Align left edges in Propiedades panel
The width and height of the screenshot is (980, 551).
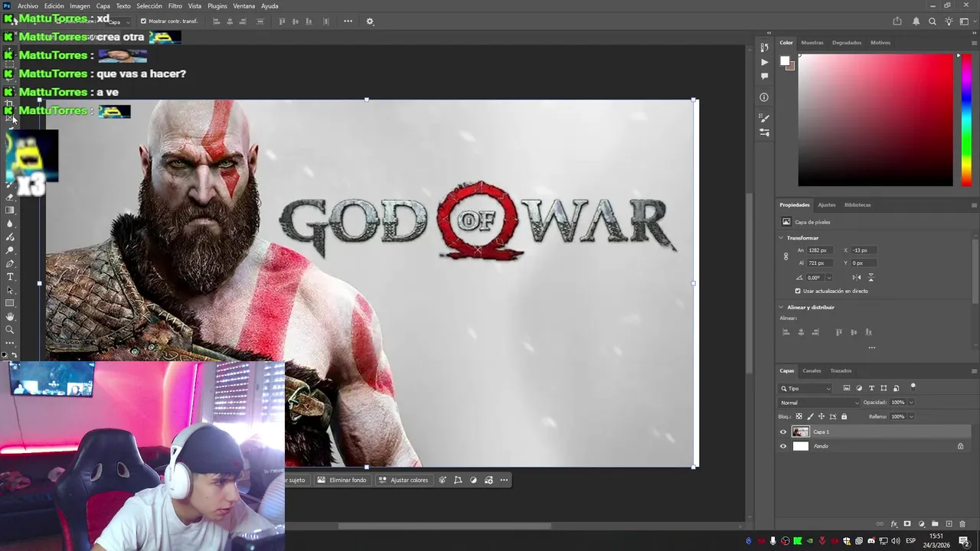[x=786, y=332]
